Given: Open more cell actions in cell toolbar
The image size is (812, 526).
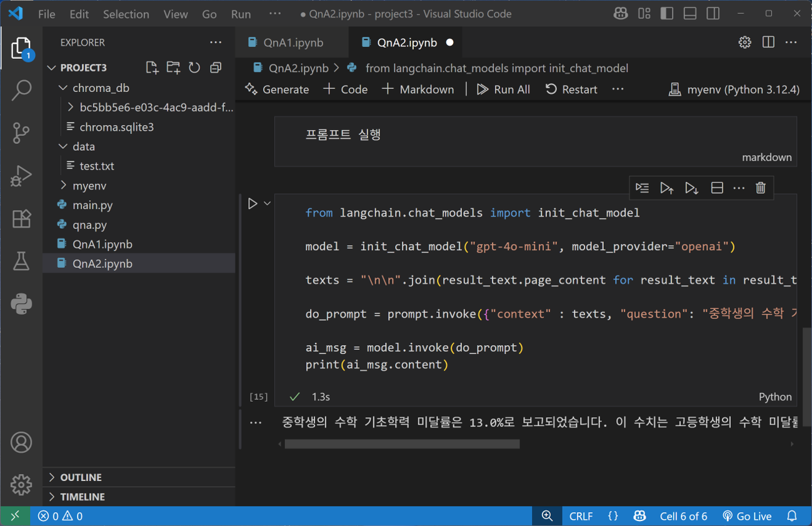Looking at the screenshot, I should click(x=739, y=188).
